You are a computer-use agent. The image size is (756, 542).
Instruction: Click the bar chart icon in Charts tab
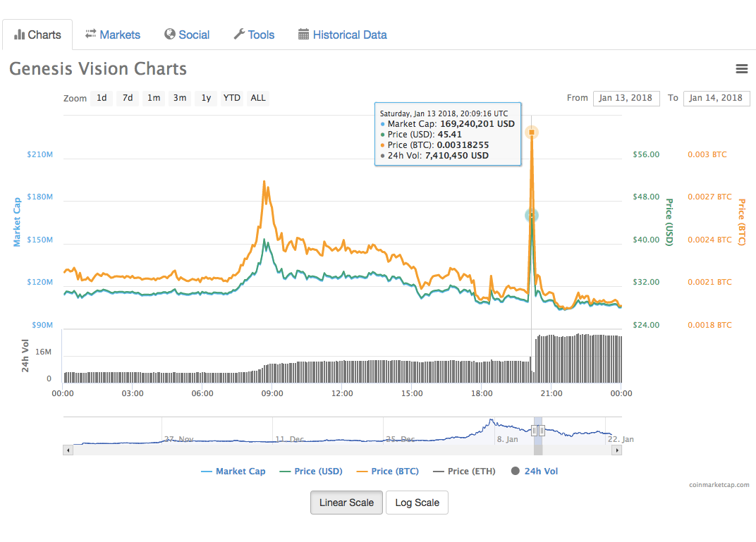tap(19, 35)
